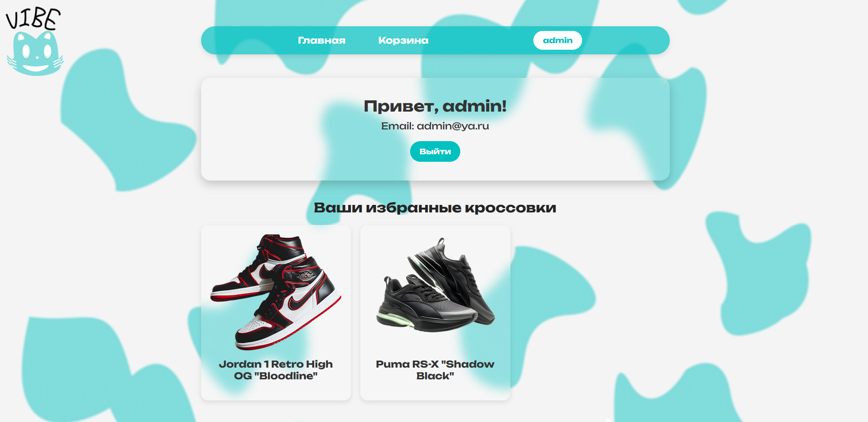Click the admin@ya.ru email text
The image size is (868, 422).
(435, 126)
